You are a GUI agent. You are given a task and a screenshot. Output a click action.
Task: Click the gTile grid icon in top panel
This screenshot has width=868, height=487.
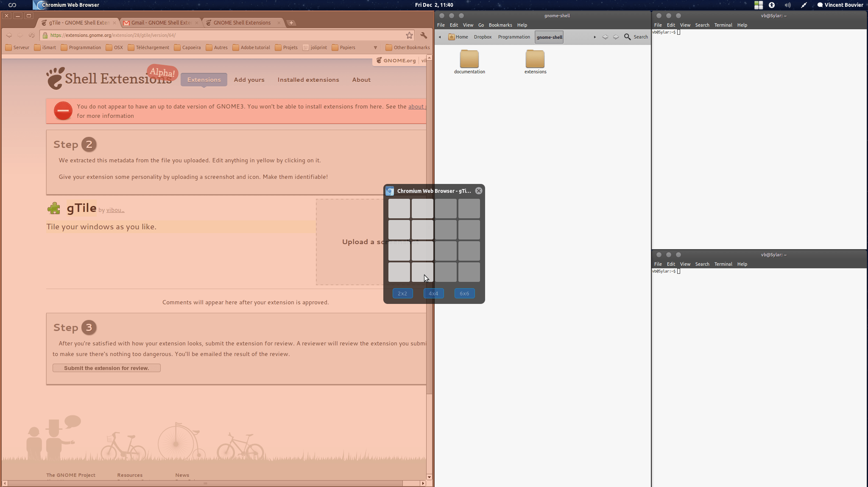759,5
